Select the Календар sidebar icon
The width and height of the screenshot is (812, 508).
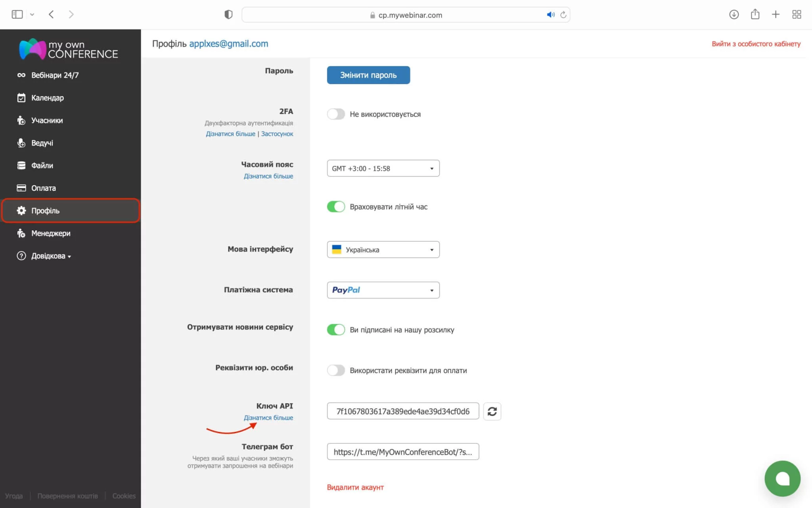point(21,98)
